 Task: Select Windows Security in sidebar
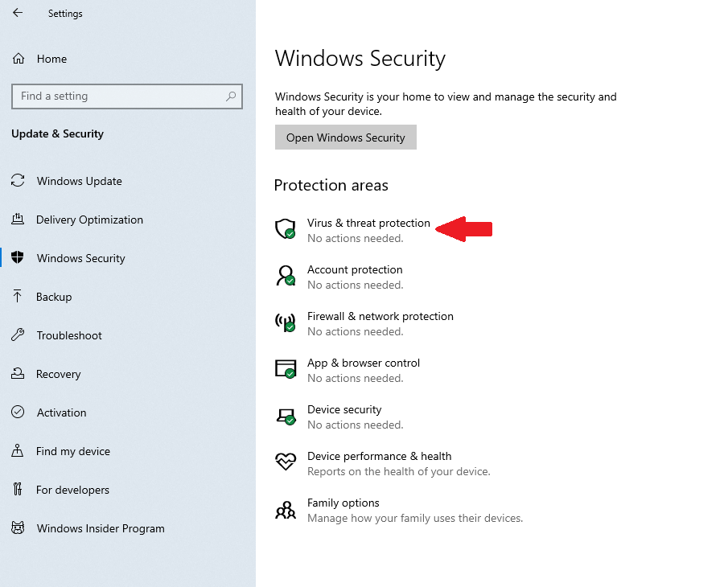click(x=80, y=258)
